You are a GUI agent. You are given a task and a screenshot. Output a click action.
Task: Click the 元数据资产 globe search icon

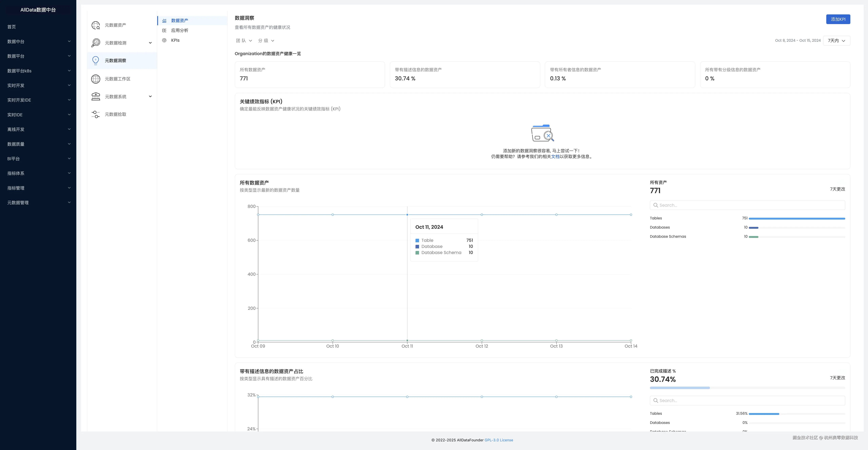click(96, 25)
